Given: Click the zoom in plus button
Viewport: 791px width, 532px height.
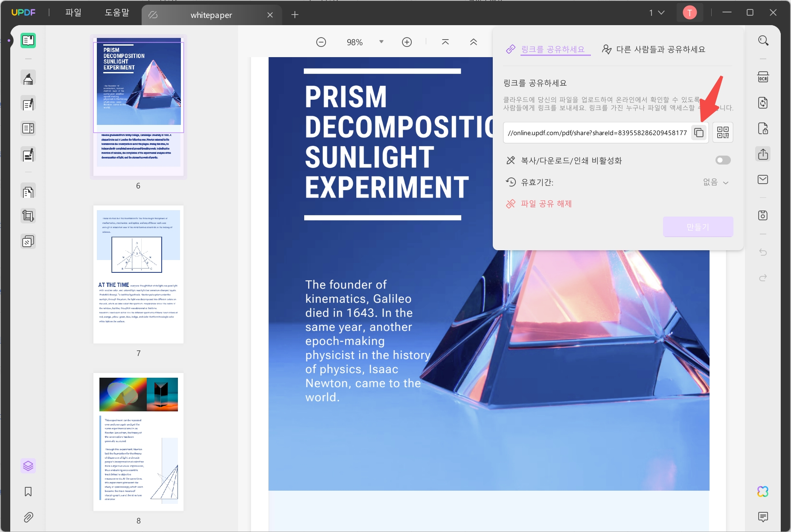Looking at the screenshot, I should click(407, 42).
